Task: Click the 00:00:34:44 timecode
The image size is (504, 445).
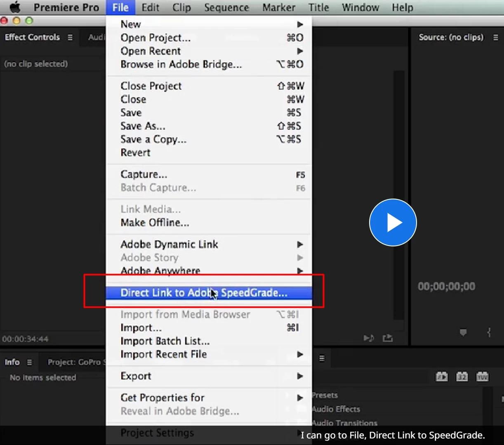Action: [25, 339]
